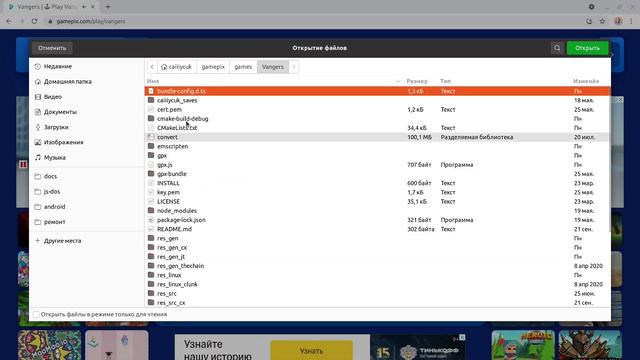Open a new browser tab
The width and height of the screenshot is (640, 360).
108,7
